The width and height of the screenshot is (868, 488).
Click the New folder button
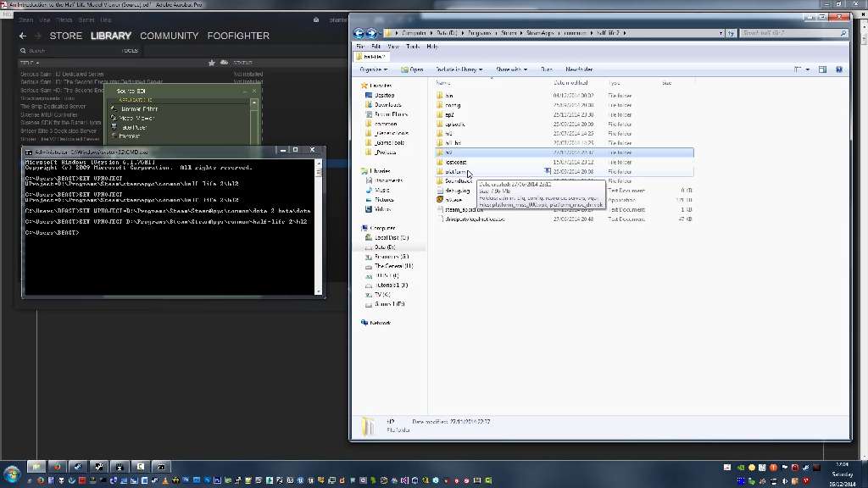579,69
